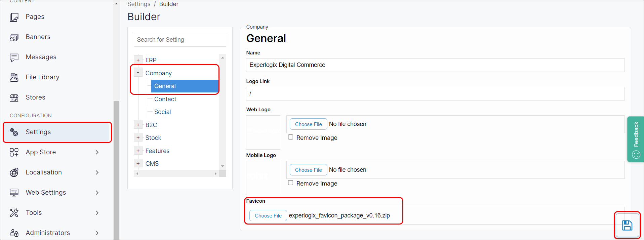This screenshot has width=644, height=240.
Task: Expand the ERP tree node
Action: (x=138, y=60)
